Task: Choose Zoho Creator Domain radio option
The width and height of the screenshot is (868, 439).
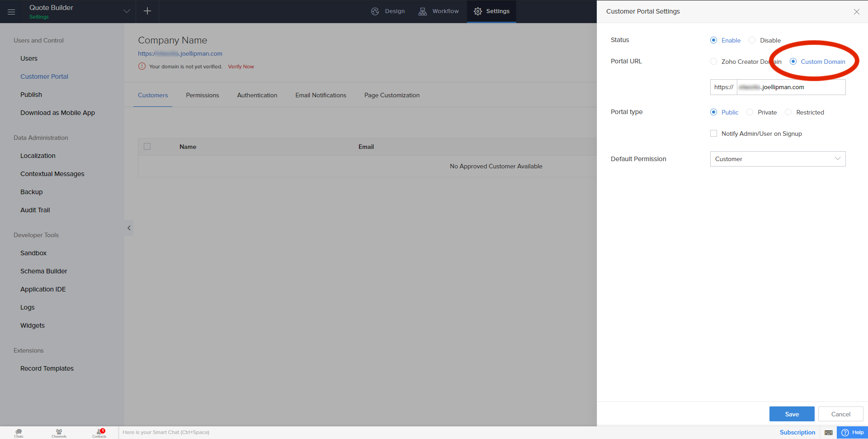Action: 713,62
